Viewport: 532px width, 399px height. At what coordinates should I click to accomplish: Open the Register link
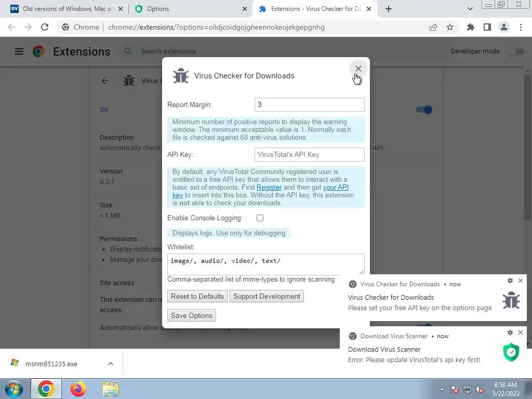(x=269, y=187)
